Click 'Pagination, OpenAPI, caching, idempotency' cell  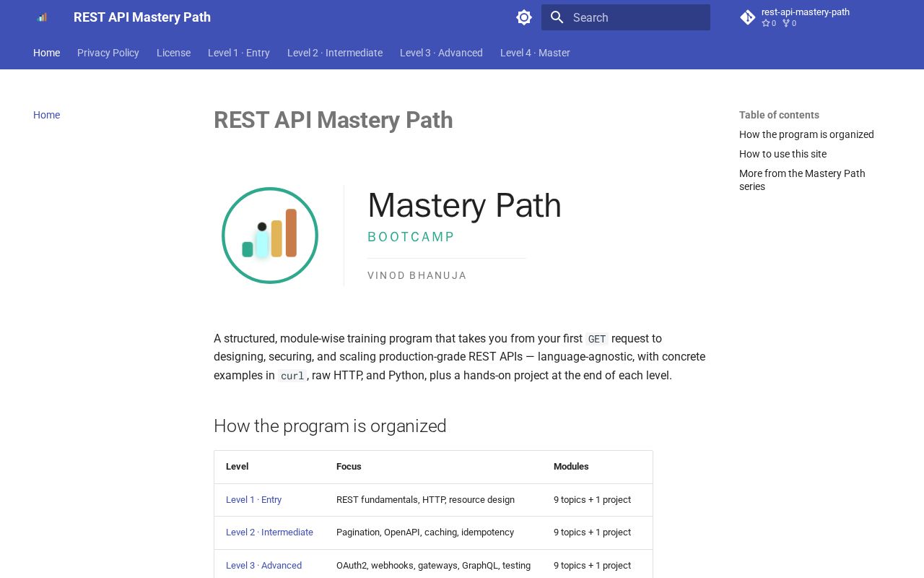[425, 532]
